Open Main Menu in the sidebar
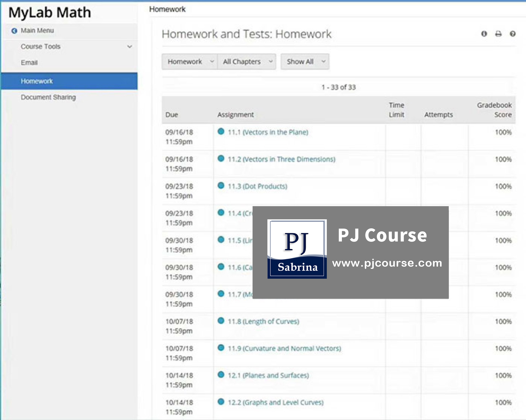526x420 pixels. point(37,31)
